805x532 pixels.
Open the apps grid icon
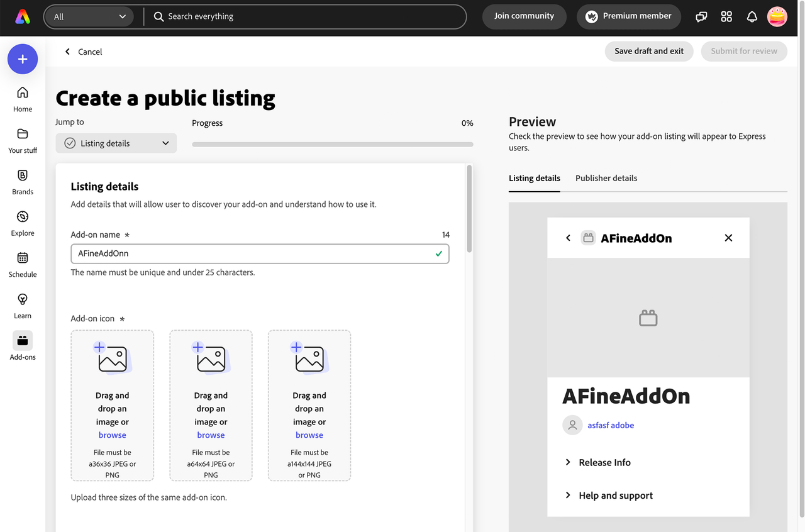click(x=726, y=17)
